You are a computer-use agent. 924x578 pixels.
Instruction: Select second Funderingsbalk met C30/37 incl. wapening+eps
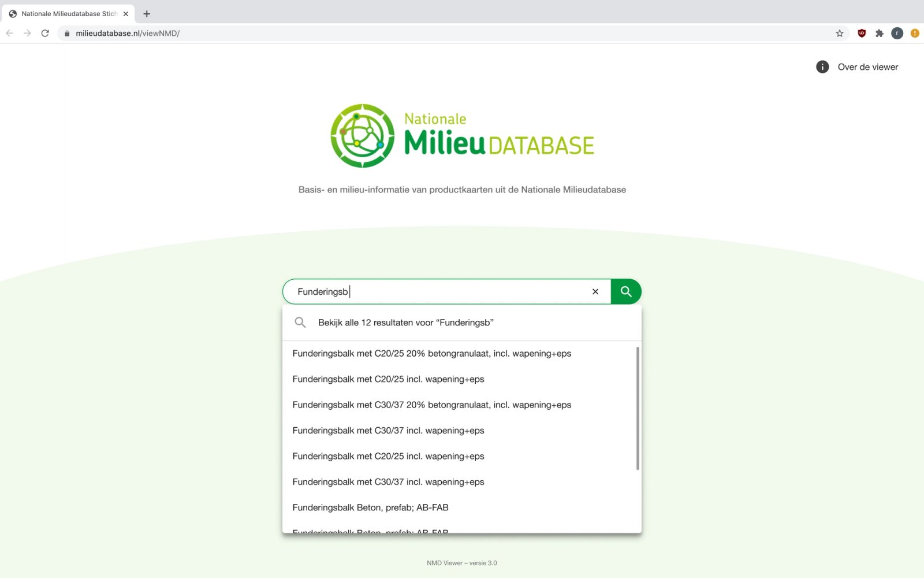(459, 482)
